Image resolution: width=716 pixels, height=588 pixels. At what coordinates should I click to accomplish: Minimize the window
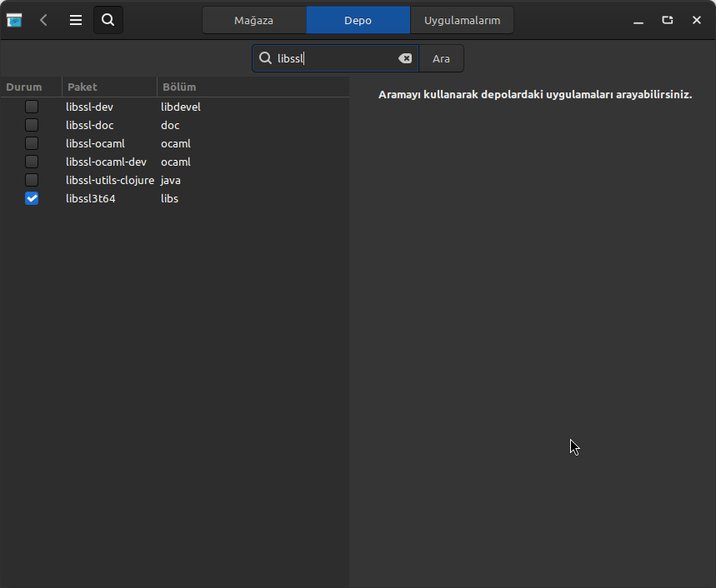click(x=638, y=20)
